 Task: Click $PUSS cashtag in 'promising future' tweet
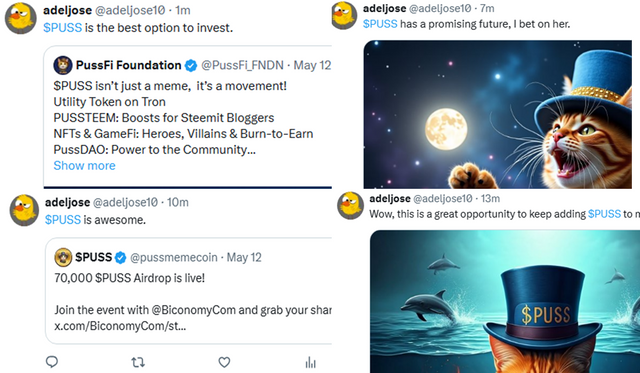380,24
